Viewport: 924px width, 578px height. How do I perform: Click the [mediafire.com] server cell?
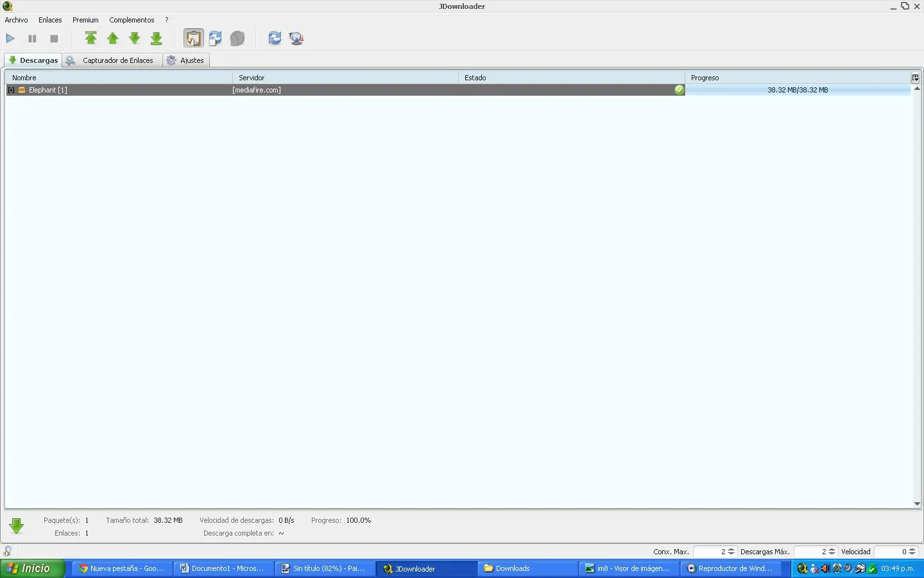(257, 90)
